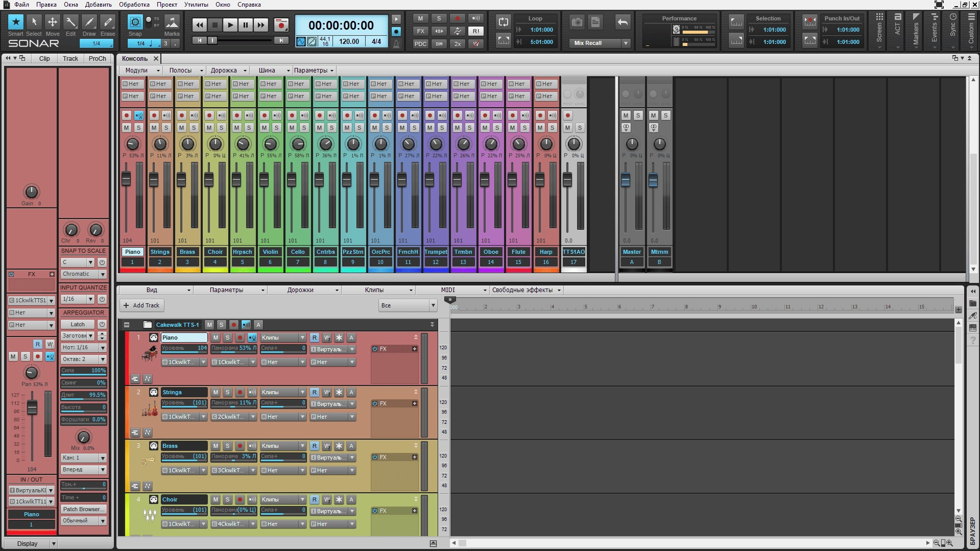Toggle the Snap to grid button
The image size is (980, 551).
tap(135, 22)
